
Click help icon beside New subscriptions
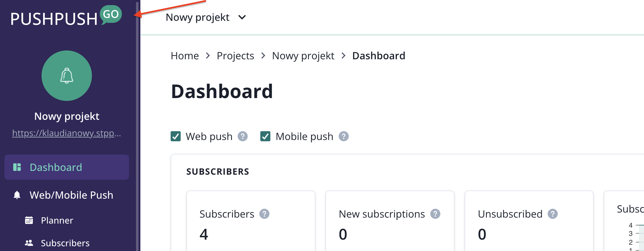click(435, 214)
